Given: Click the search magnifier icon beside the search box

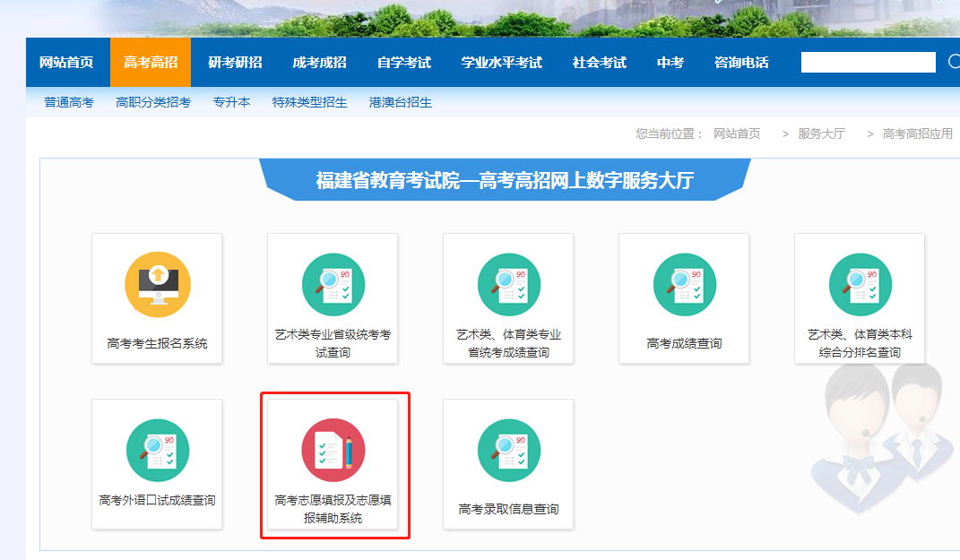Looking at the screenshot, I should tap(954, 62).
